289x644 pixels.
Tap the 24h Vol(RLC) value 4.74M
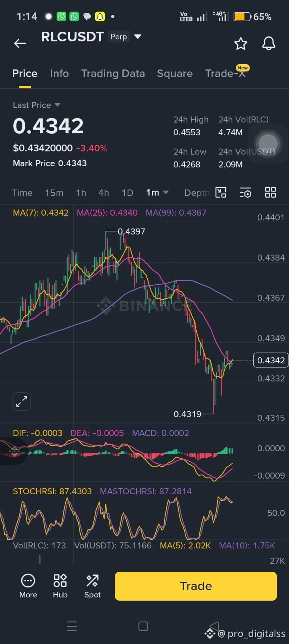(230, 132)
